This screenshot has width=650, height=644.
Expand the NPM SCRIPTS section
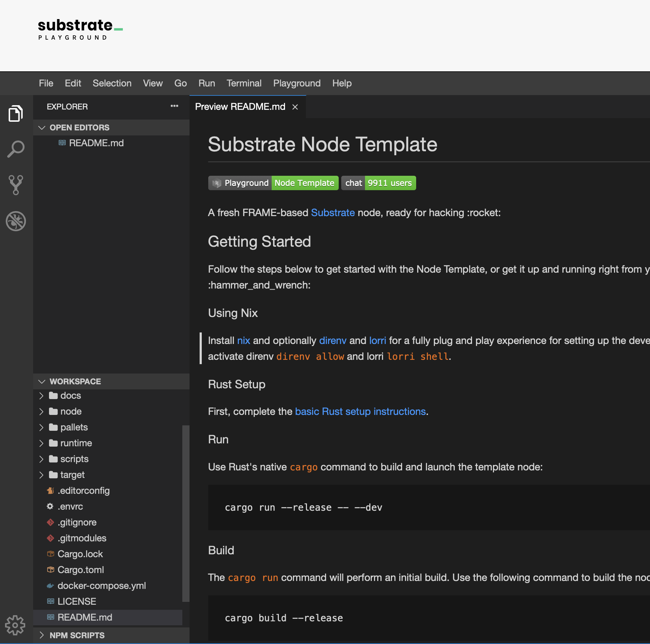(41, 635)
